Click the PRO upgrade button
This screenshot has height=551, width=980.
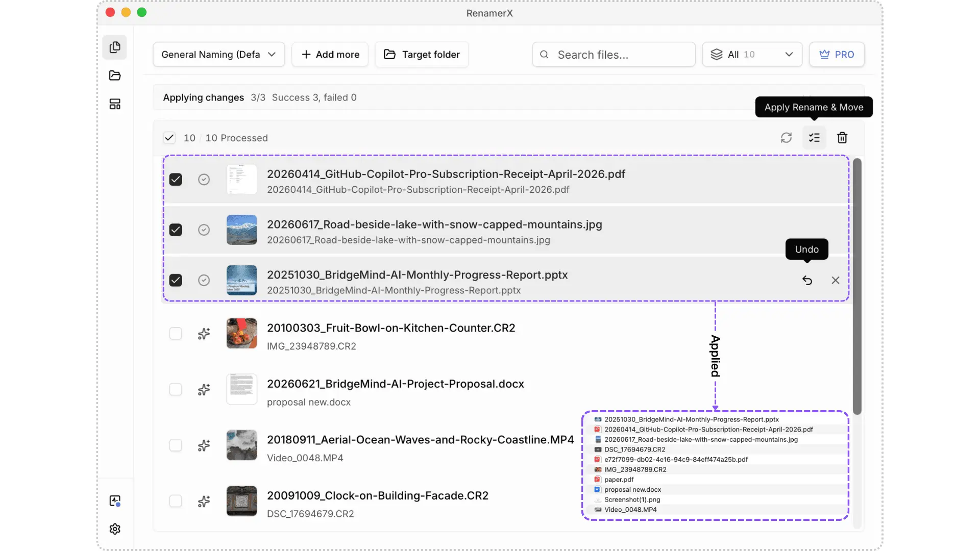coord(837,54)
